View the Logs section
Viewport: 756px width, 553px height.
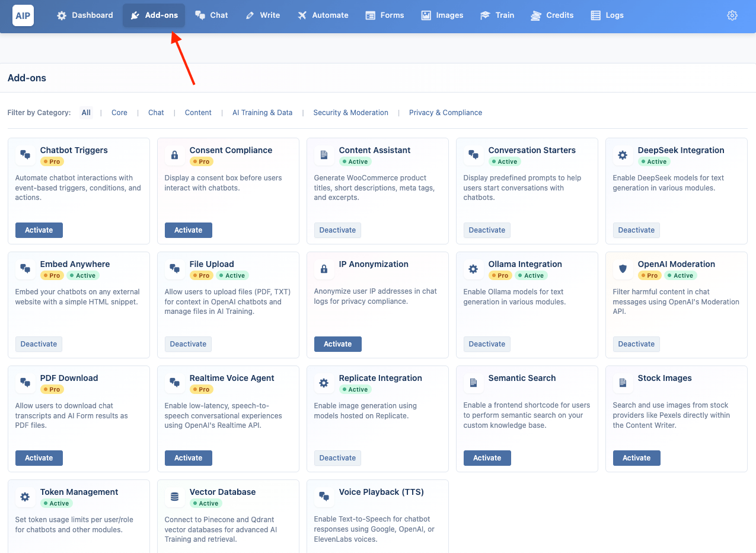pyautogui.click(x=608, y=15)
